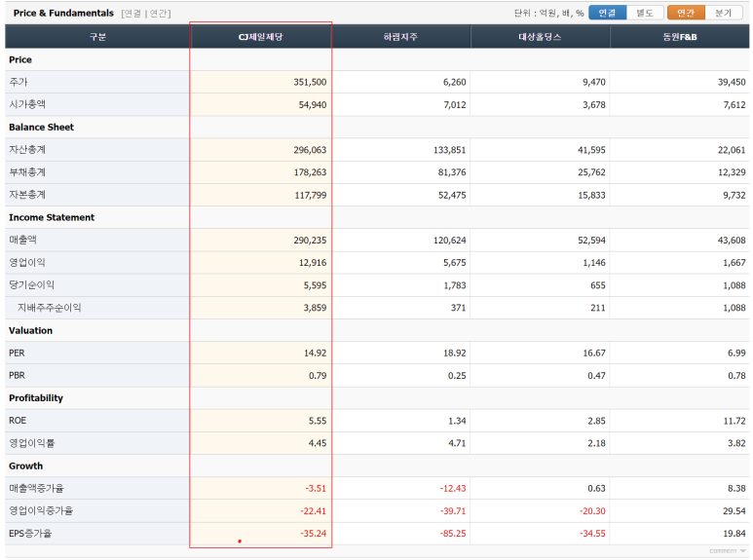Viewport: 753px width, 560px height.
Task: Click the Price & Fundamentals title
Action: click(63, 13)
